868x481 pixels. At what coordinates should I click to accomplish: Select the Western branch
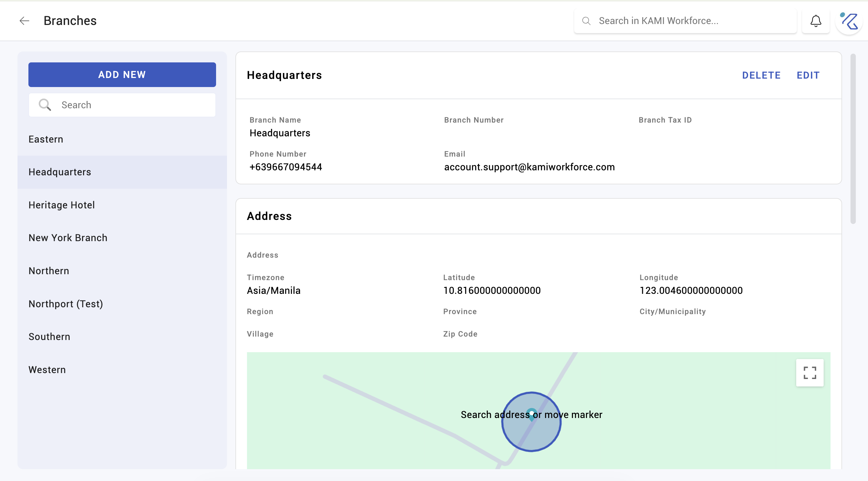[x=122, y=370]
